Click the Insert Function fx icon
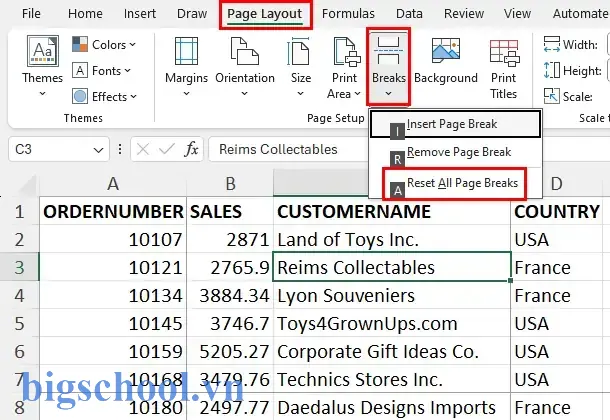 pyautogui.click(x=191, y=149)
